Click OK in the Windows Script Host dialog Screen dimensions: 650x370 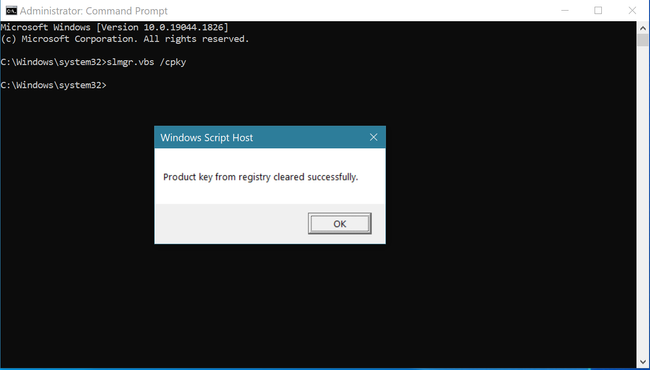coord(340,224)
